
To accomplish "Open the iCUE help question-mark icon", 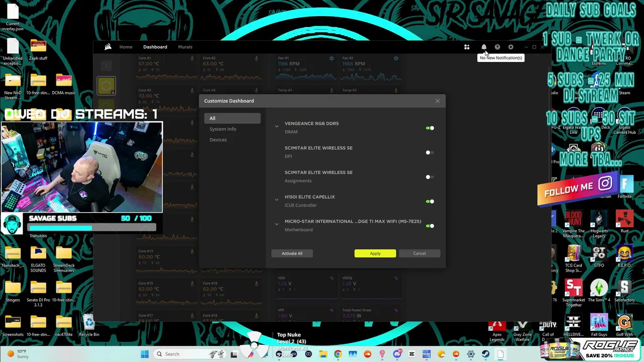I will pyautogui.click(x=497, y=47).
